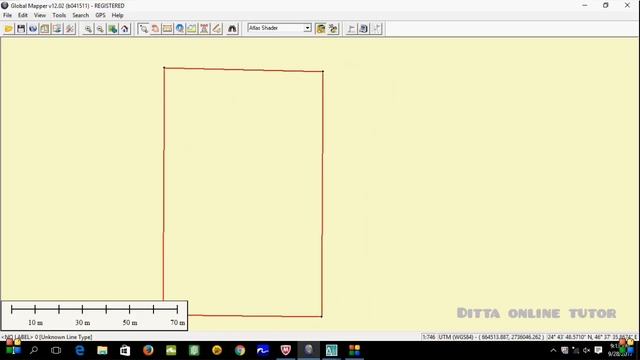Launch Microsoft Edge from the taskbar
The height and width of the screenshot is (360, 640).
point(80,350)
